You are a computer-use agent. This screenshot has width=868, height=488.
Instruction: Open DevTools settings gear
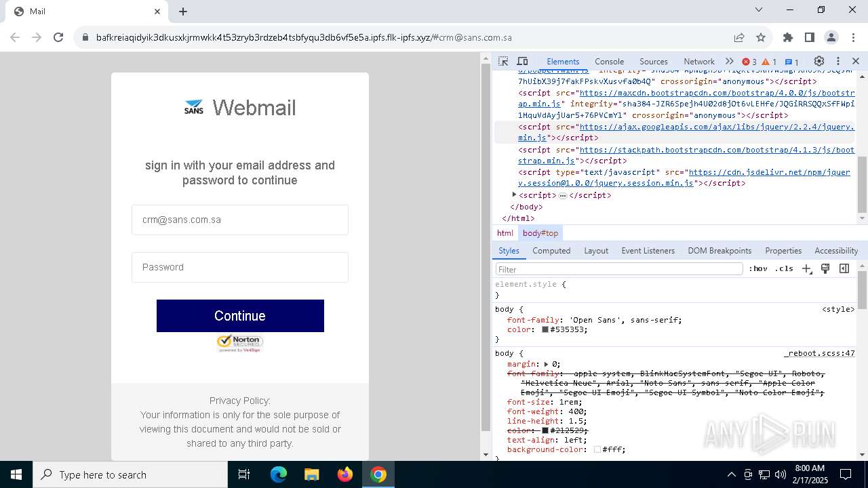819,61
